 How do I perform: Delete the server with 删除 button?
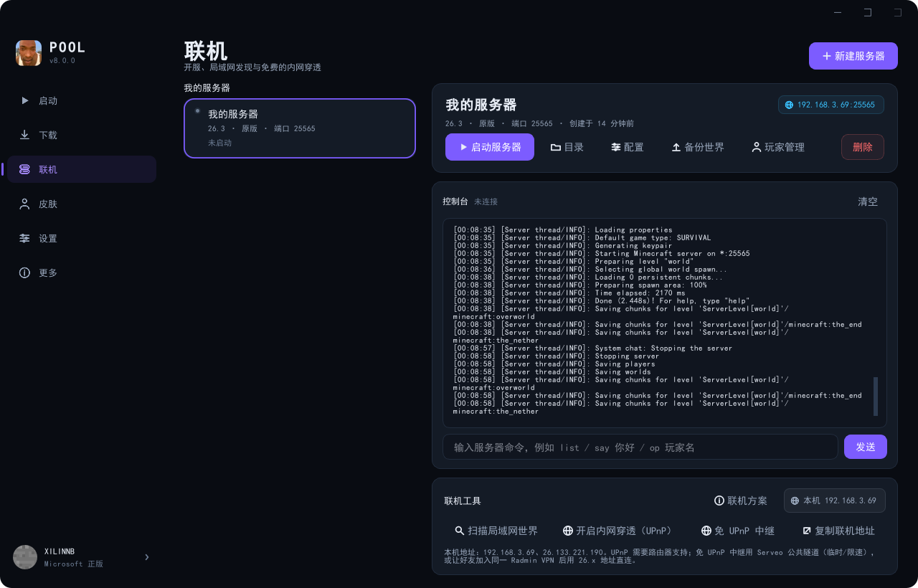[863, 147]
